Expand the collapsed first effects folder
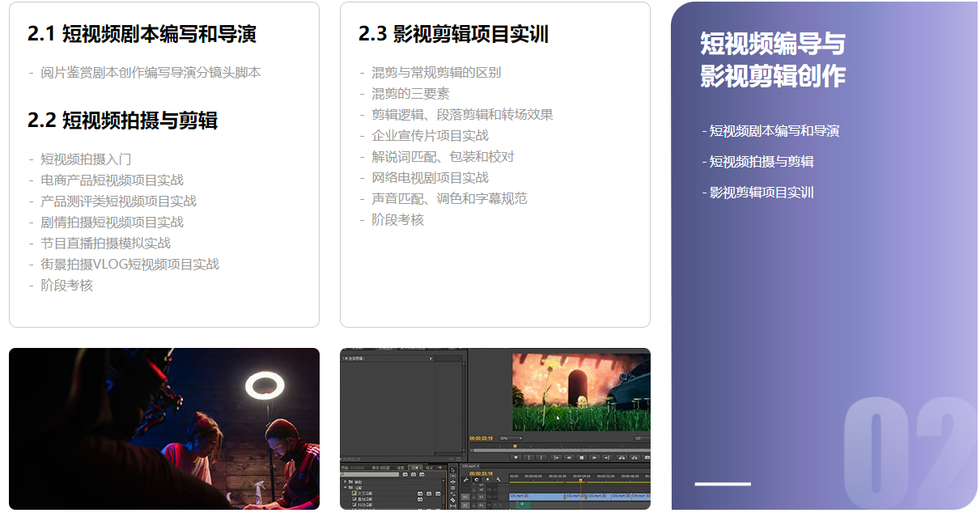Image resolution: width=980 pixels, height=513 pixels. pos(346,481)
